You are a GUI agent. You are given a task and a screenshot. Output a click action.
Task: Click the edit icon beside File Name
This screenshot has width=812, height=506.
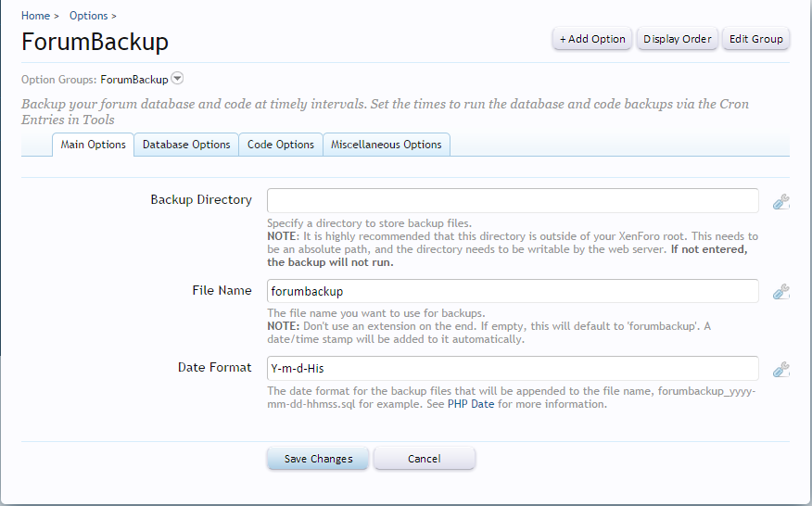[780, 292]
